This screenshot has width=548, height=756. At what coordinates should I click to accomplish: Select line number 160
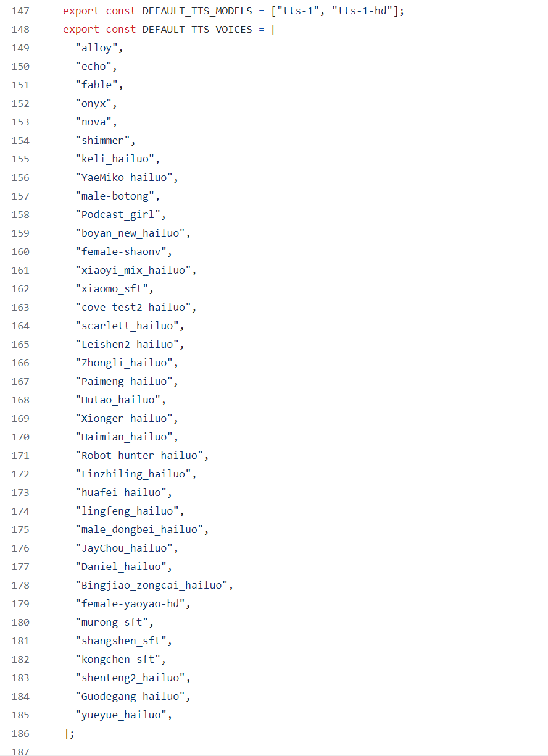20,252
